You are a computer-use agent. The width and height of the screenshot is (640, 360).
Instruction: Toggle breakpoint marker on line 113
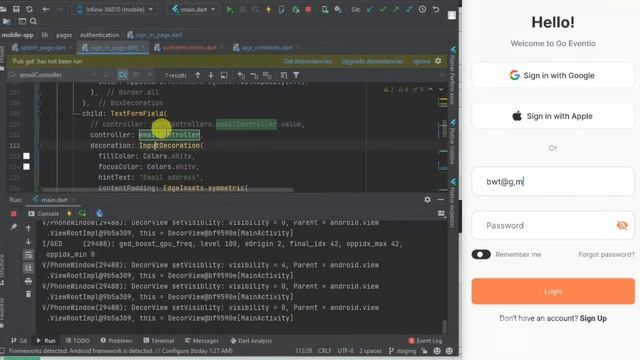pyautogui.click(x=27, y=156)
